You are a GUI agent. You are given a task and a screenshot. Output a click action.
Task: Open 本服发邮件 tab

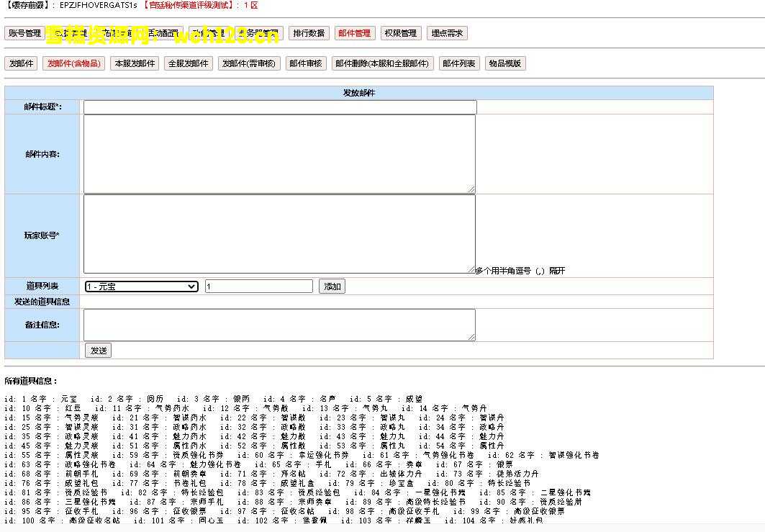pos(135,63)
